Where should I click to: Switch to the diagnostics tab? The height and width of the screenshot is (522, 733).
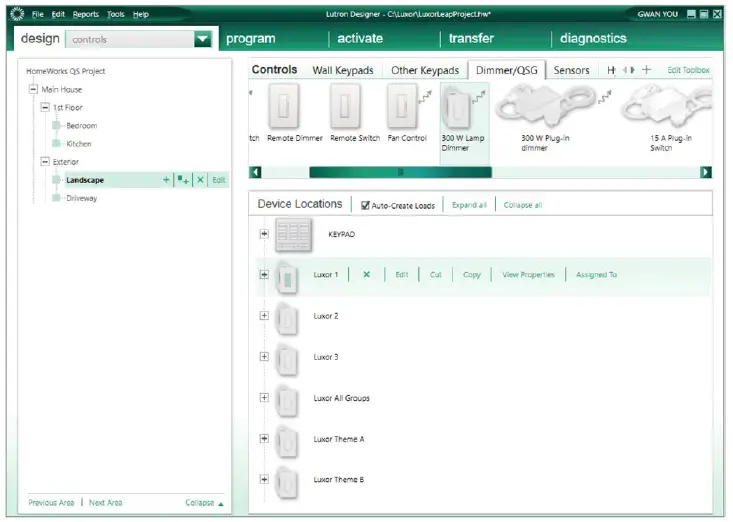593,38
